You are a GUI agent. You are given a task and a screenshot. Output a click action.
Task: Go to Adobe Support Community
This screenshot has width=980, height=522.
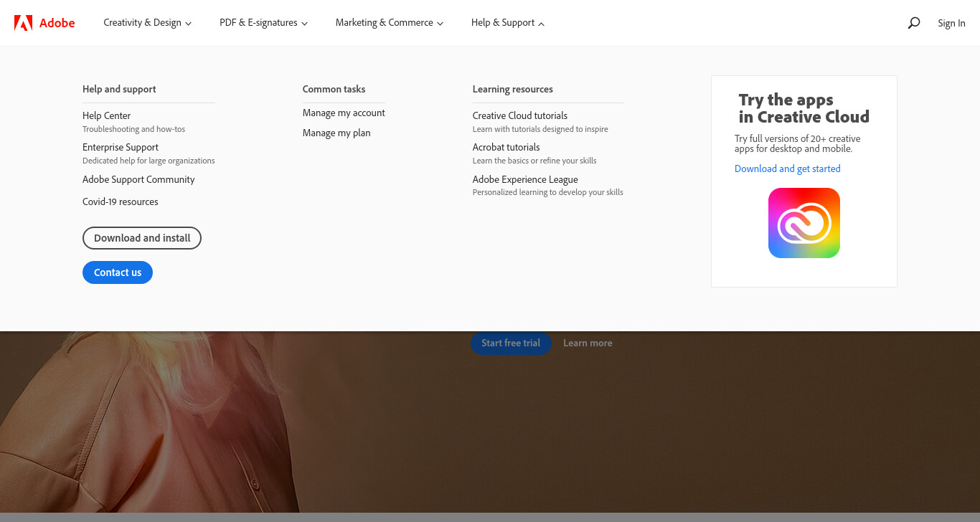pos(138,179)
